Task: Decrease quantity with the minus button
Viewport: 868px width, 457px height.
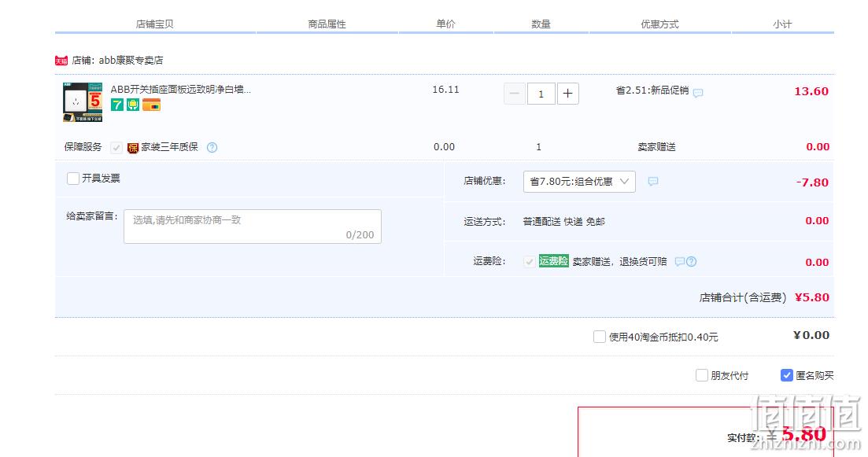Action: pos(514,94)
